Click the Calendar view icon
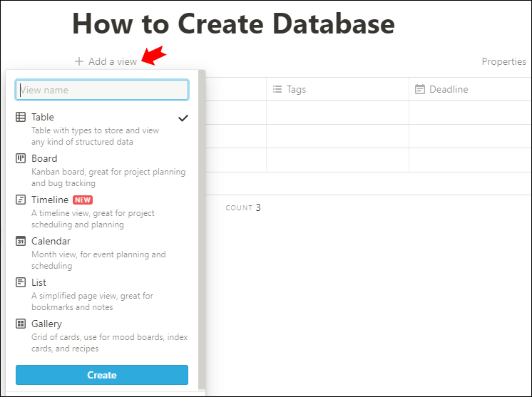The width and height of the screenshot is (532, 397). 21,241
